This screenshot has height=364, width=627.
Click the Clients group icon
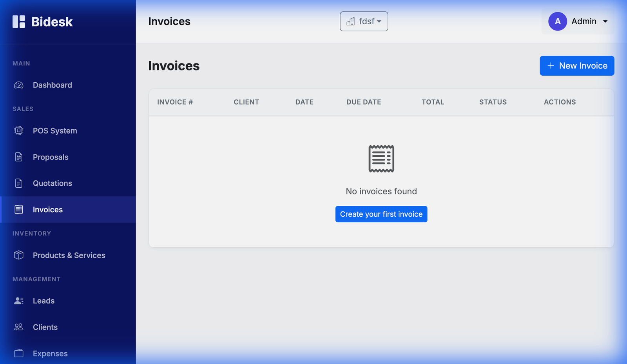(18, 327)
